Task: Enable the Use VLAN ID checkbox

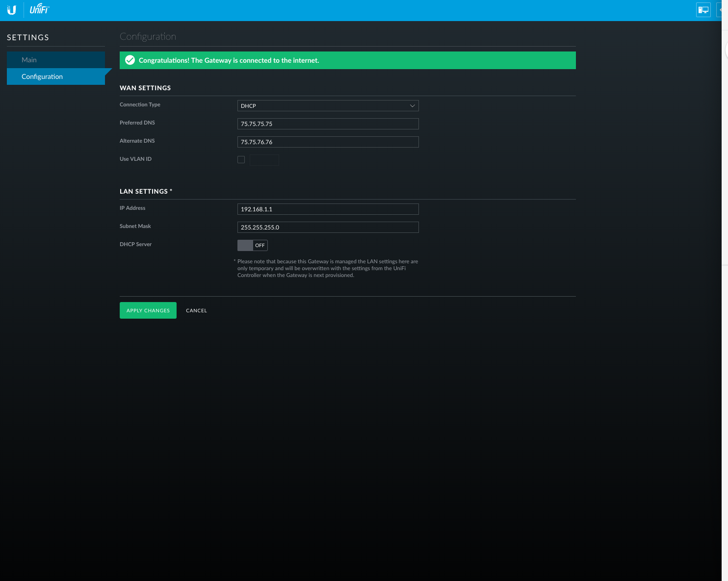Action: pyautogui.click(x=241, y=159)
